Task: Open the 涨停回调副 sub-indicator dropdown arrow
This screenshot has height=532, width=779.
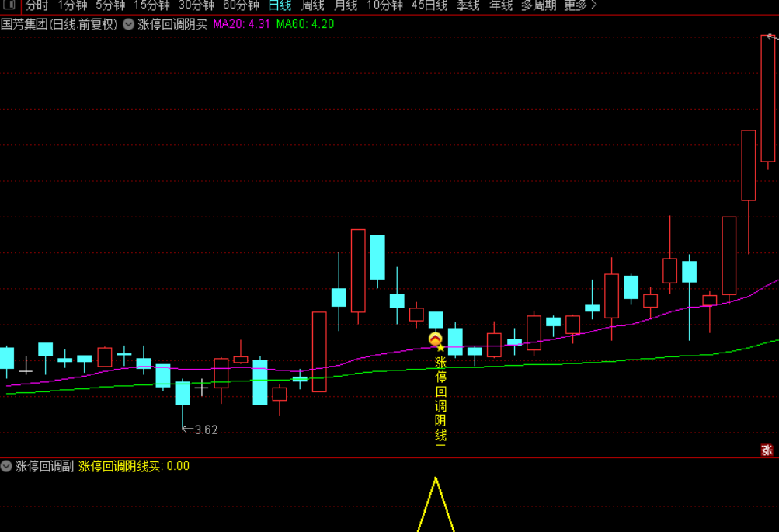Action: pos(6,466)
